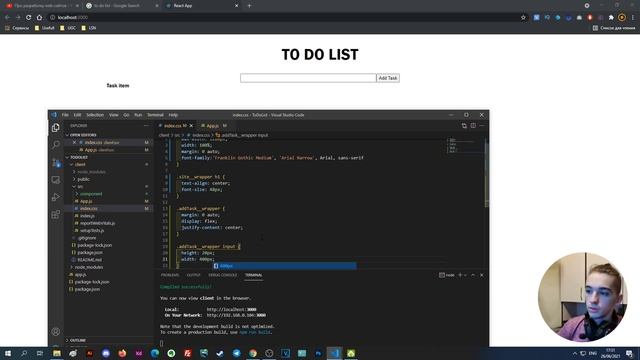Focus the new task text input

[308, 78]
